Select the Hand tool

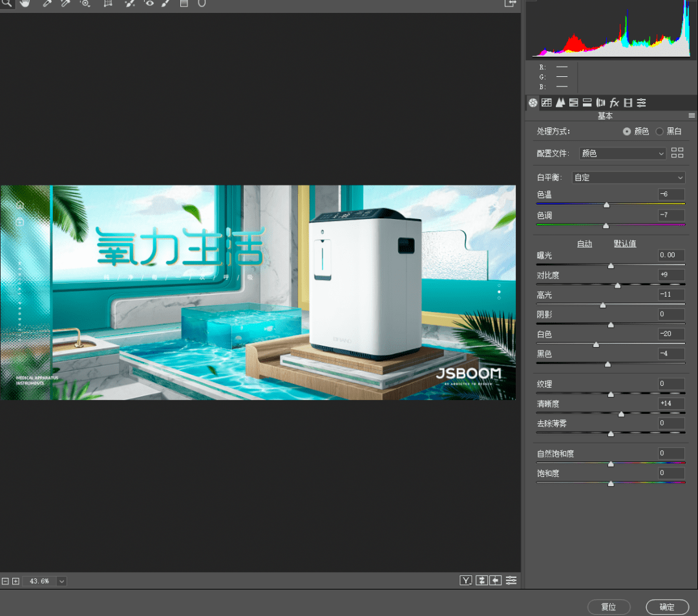(x=25, y=3)
